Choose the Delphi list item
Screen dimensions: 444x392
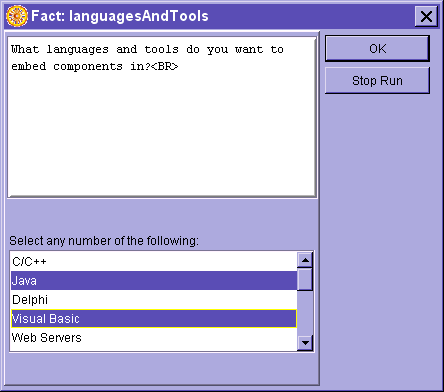154,300
